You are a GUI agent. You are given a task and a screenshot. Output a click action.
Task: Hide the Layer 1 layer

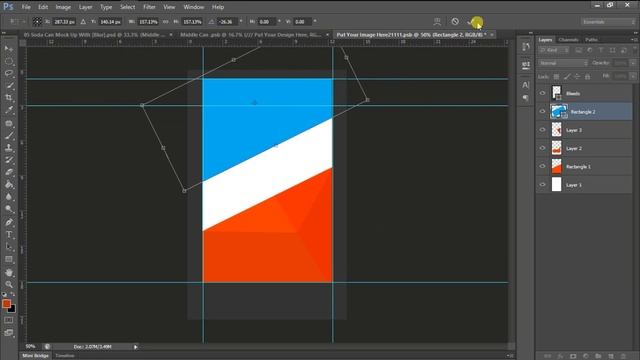click(x=542, y=185)
